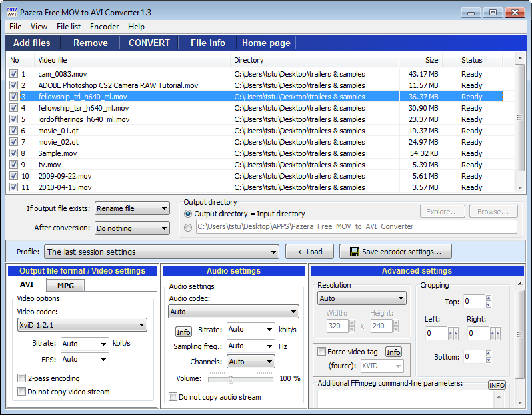
Task: Select the row lordoftherings_h640_ml.mov
Action: [x=255, y=119]
